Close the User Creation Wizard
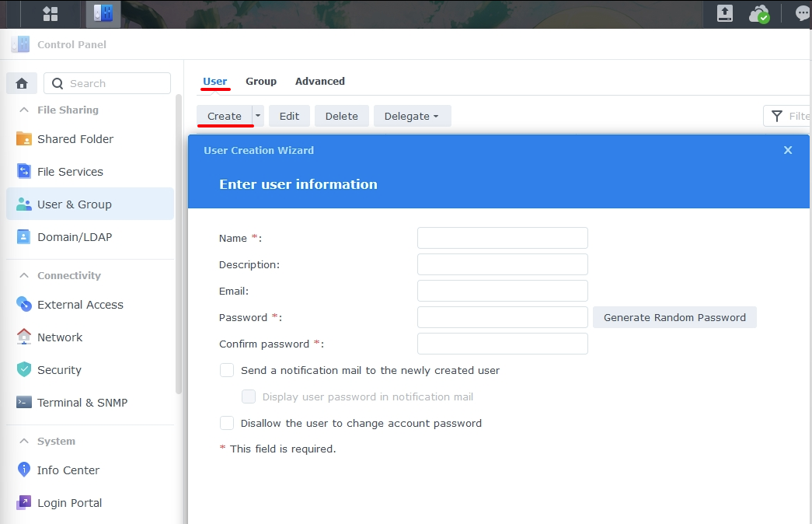The image size is (812, 524). coord(788,150)
